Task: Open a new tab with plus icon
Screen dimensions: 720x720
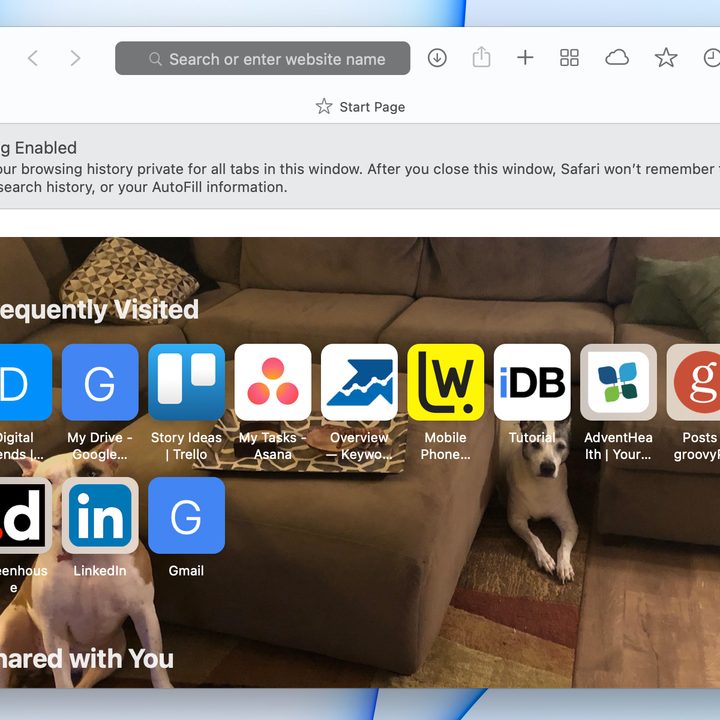Action: 525,58
